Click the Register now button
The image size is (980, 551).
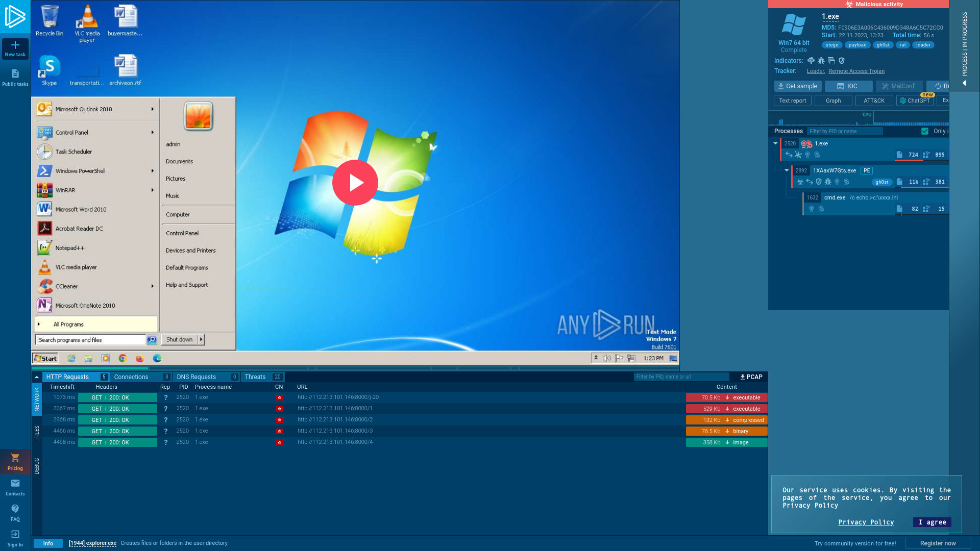click(938, 543)
